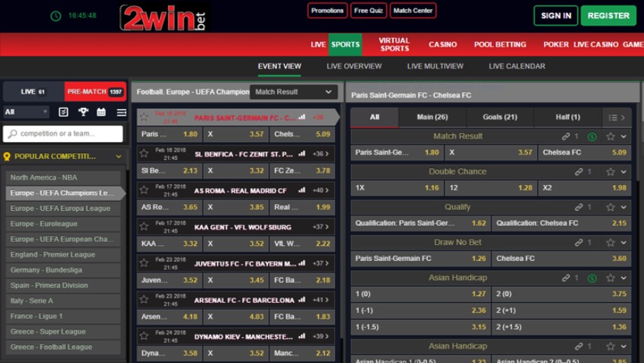Collapse the first Asian Handicap chevron
Viewport: 644px width, 363px height.
pos(623,278)
